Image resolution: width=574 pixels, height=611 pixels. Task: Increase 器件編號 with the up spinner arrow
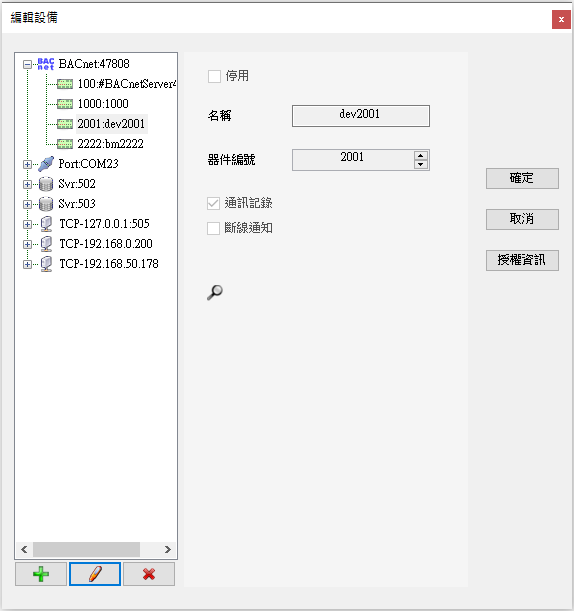[x=420, y=155]
